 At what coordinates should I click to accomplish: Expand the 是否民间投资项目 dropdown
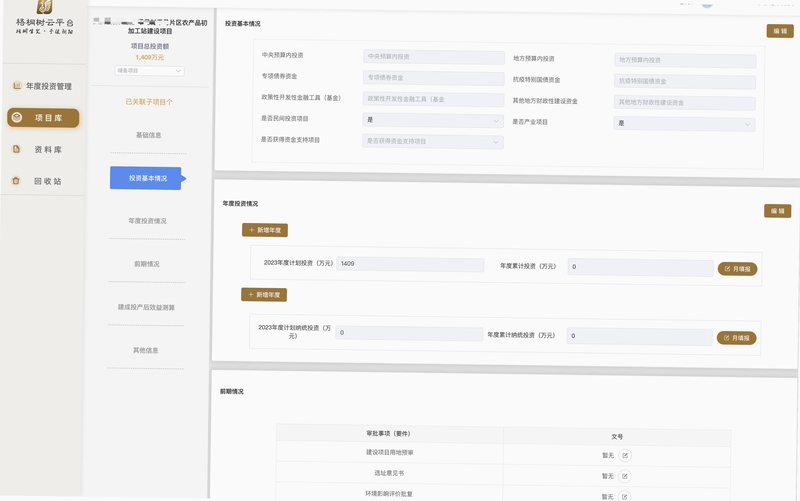pyautogui.click(x=433, y=120)
